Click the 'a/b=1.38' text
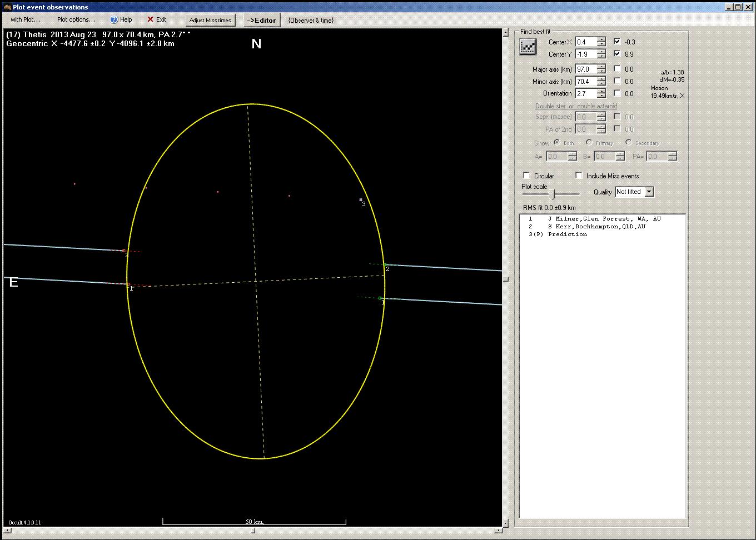This screenshot has height=540, width=756. tap(673, 72)
